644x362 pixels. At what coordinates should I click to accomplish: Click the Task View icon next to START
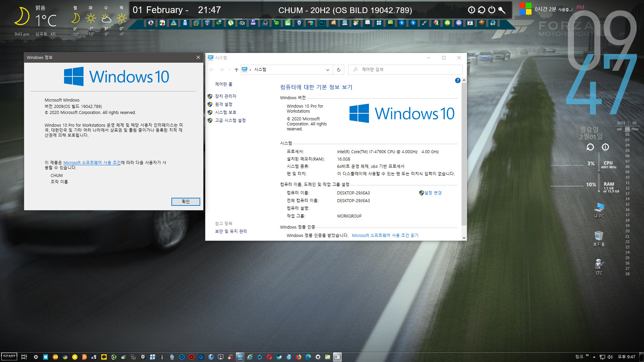coord(24,357)
